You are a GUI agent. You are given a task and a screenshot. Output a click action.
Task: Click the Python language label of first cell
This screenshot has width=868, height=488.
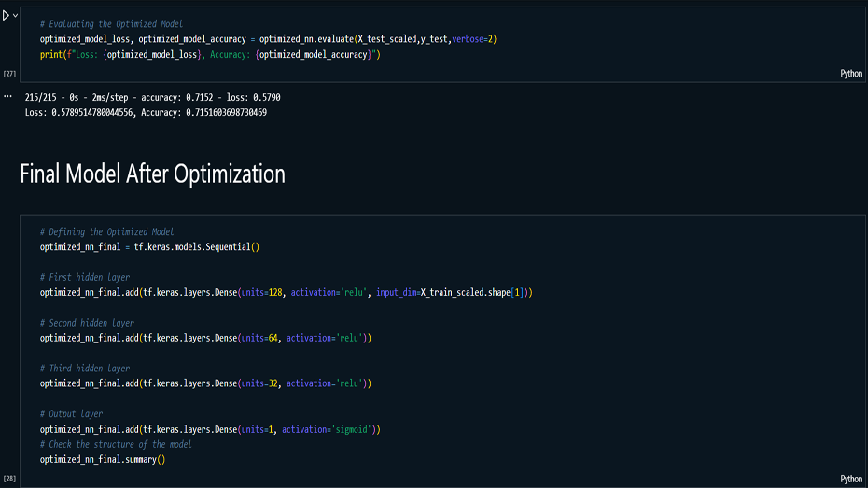[851, 73]
